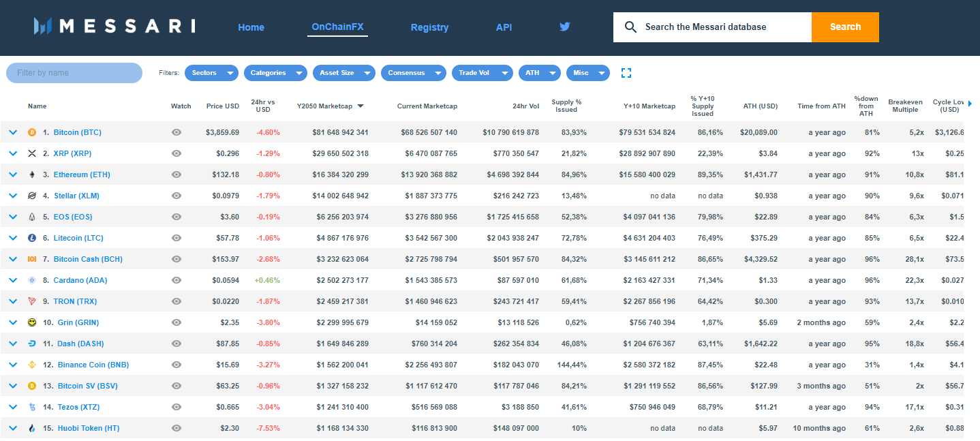Open the Consensus filter dropdown

tap(414, 73)
